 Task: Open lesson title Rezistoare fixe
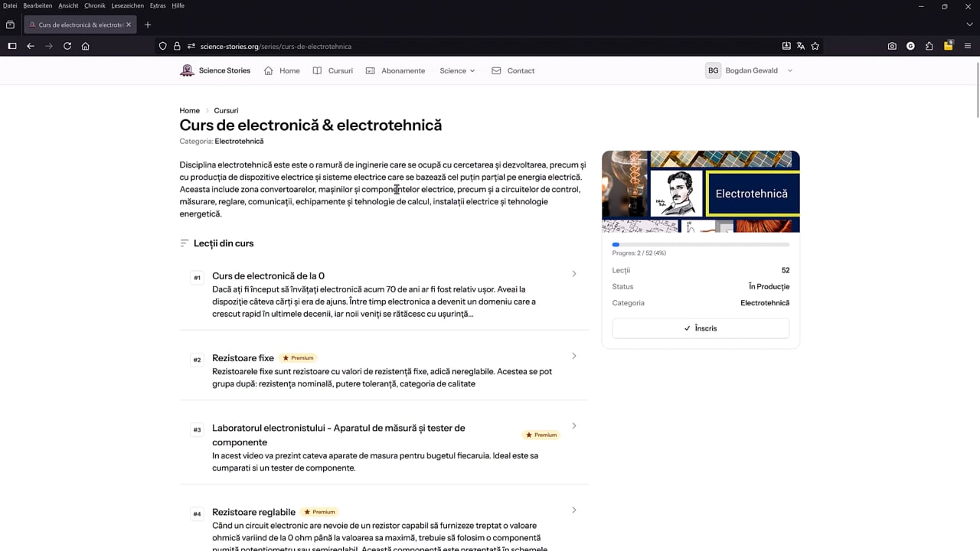coord(243,358)
